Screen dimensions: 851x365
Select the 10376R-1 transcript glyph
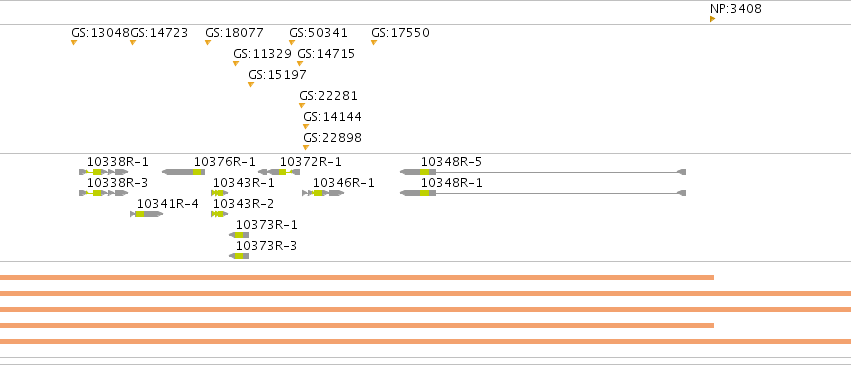tap(183, 172)
